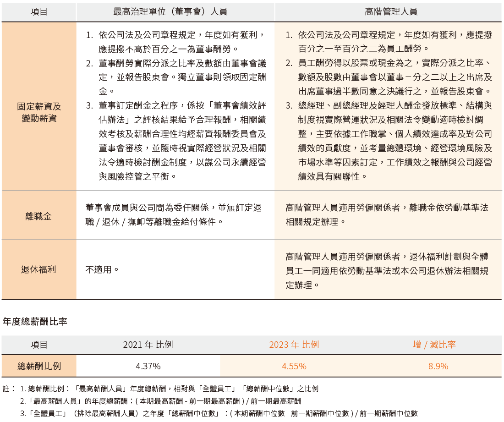This screenshot has width=504, height=422.
Task: Click text 董事會成員與公司間為委任關係
Action: pyautogui.click(x=147, y=208)
